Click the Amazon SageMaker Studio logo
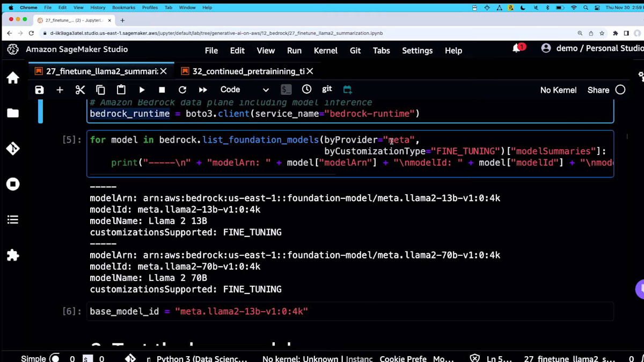644x362 pixels. click(x=12, y=49)
